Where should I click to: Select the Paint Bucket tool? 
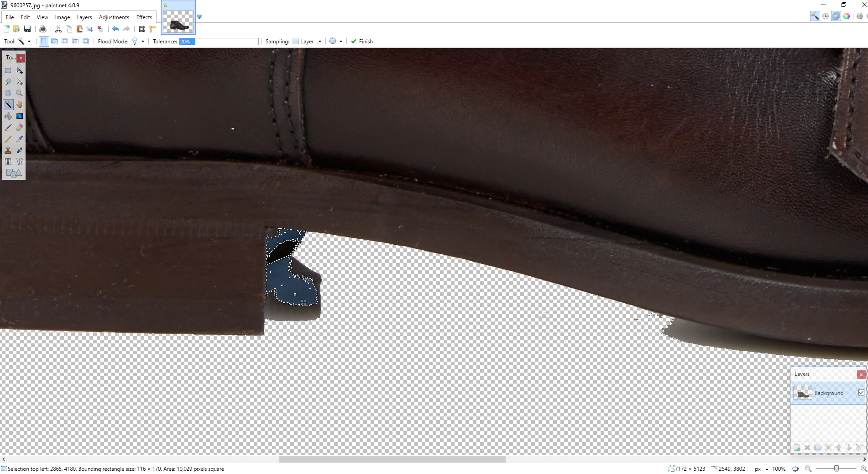(8, 116)
